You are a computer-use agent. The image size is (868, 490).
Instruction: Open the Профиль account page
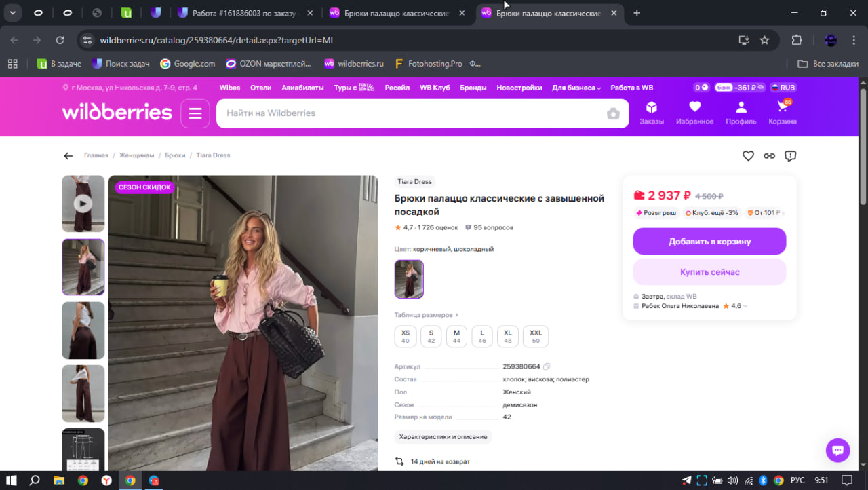point(741,113)
